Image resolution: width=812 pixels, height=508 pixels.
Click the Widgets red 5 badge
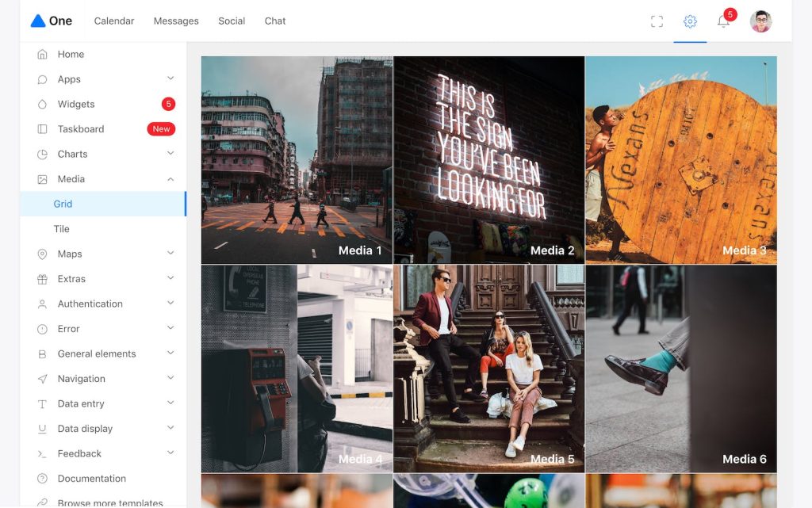coord(168,104)
